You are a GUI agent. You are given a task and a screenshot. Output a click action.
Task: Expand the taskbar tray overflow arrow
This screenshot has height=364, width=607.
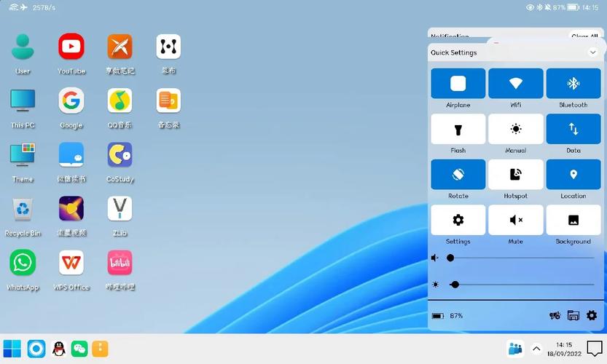point(536,349)
